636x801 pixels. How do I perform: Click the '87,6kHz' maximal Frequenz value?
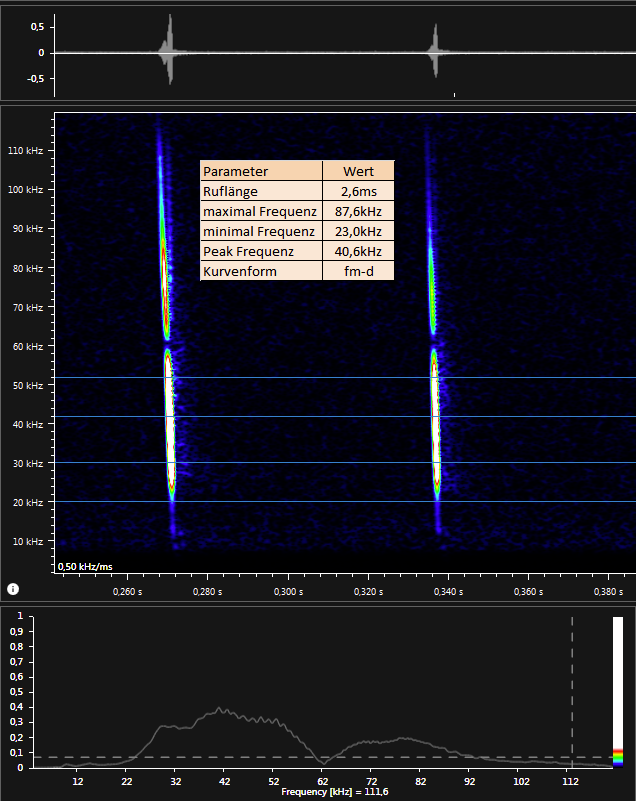pyautogui.click(x=358, y=211)
